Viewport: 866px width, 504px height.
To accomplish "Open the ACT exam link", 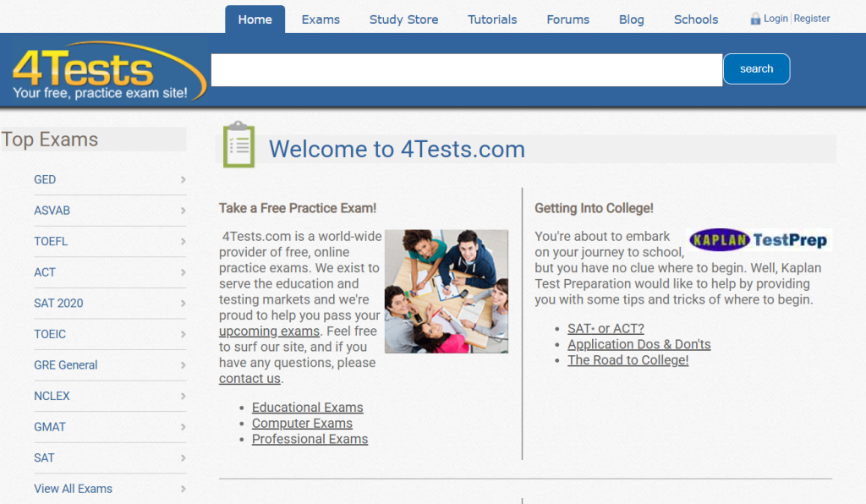I will [45, 272].
